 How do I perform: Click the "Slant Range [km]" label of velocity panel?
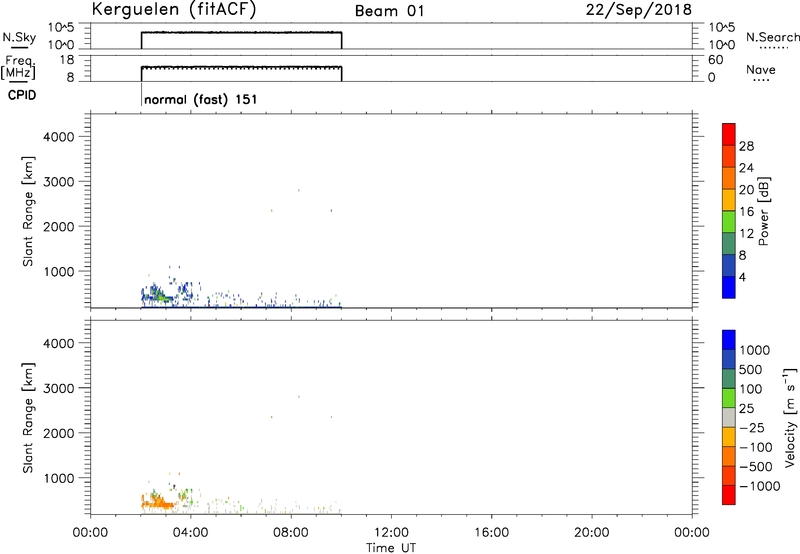click(x=28, y=417)
